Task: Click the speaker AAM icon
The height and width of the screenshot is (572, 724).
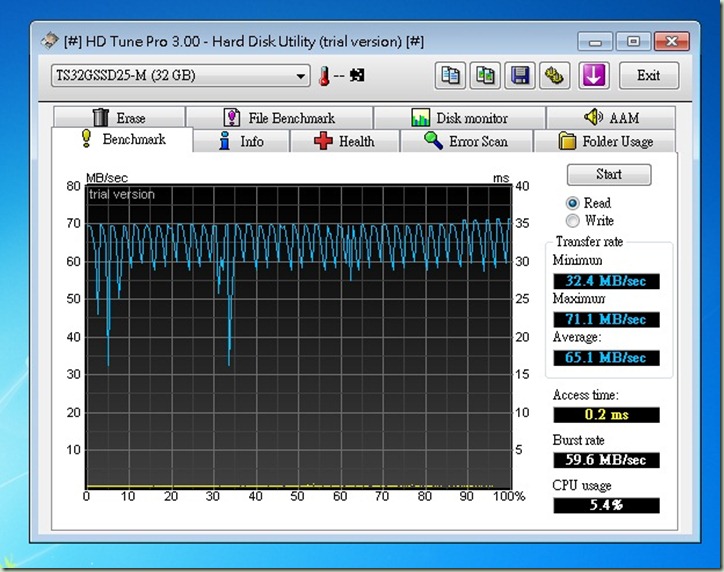Action: (x=593, y=117)
